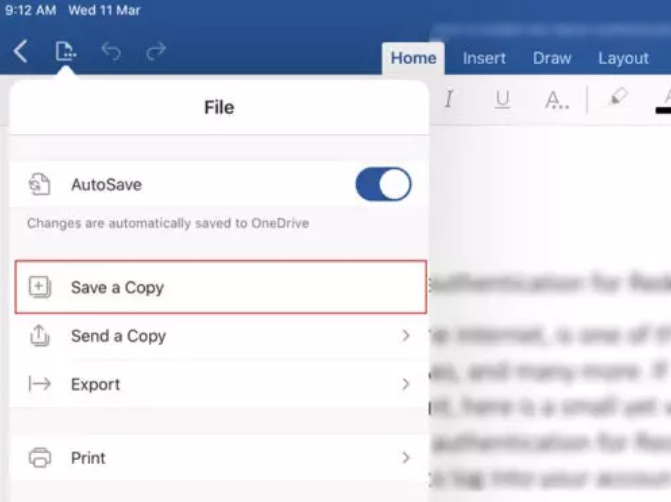This screenshot has width=671, height=502.
Task: Select the text highlighter pen icon
Action: point(618,97)
